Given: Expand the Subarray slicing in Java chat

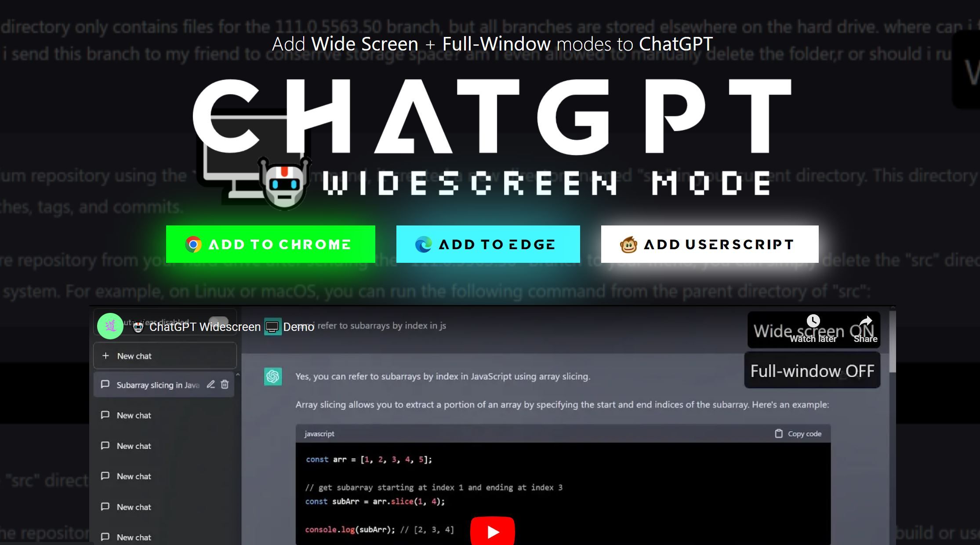Looking at the screenshot, I should 158,385.
